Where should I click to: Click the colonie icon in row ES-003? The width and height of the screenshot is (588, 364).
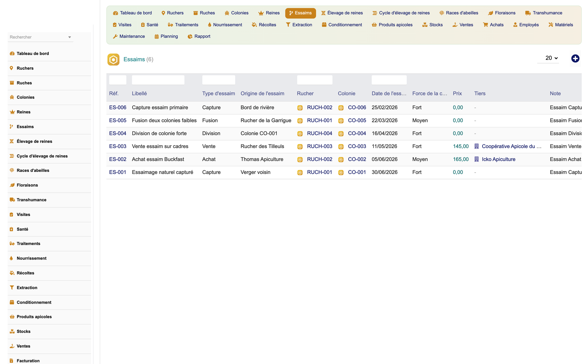pos(341,147)
